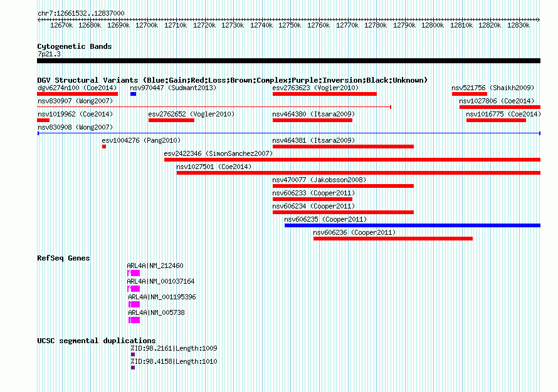Click the 12670k ruler position

point(61,25)
